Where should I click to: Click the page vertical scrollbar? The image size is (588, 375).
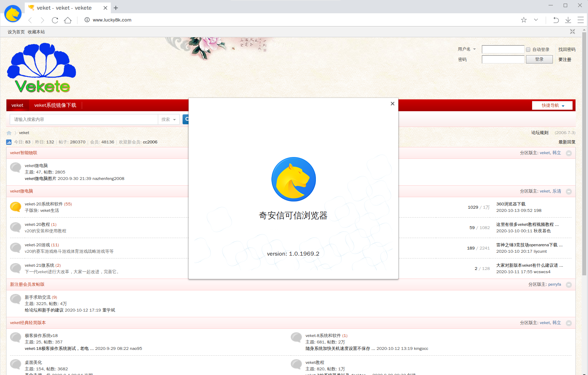[584, 153]
